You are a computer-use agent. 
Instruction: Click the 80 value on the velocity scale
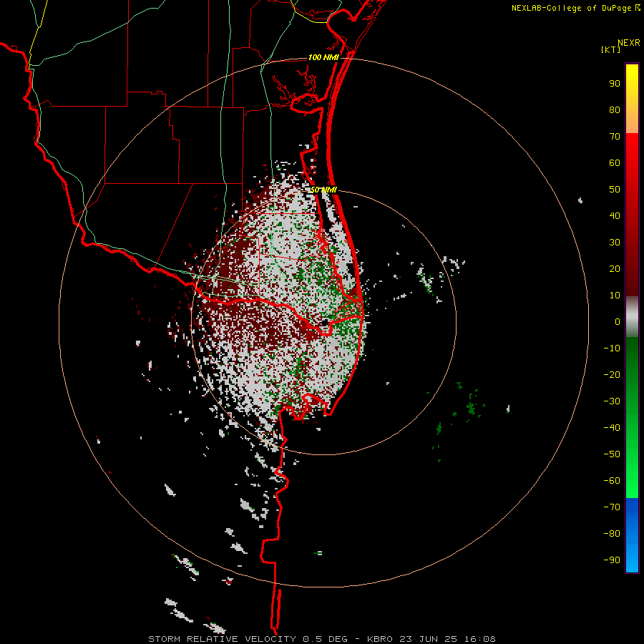(615, 110)
